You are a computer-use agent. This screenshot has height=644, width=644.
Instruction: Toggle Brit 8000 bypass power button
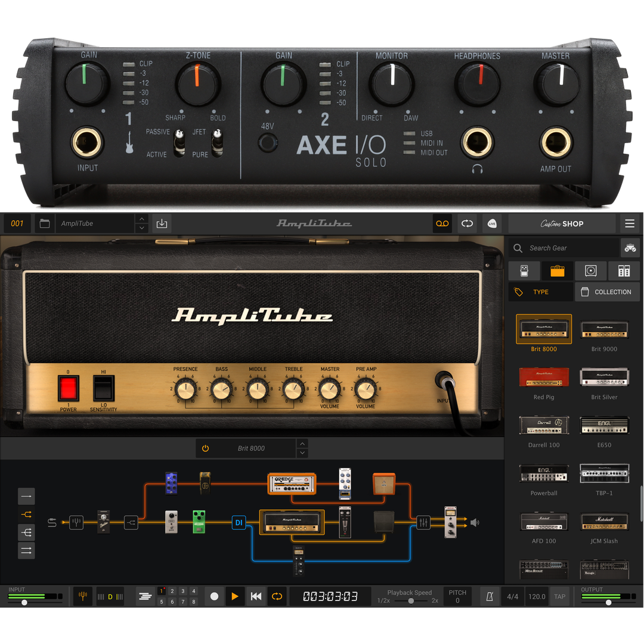click(x=206, y=448)
